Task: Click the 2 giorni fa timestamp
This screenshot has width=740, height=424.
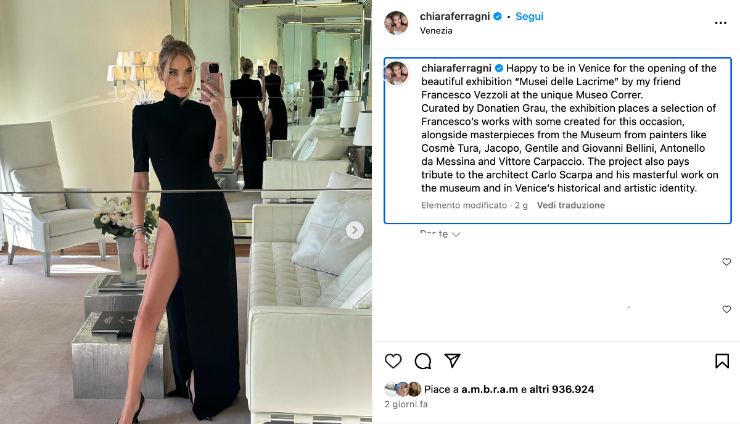Action: 406,405
